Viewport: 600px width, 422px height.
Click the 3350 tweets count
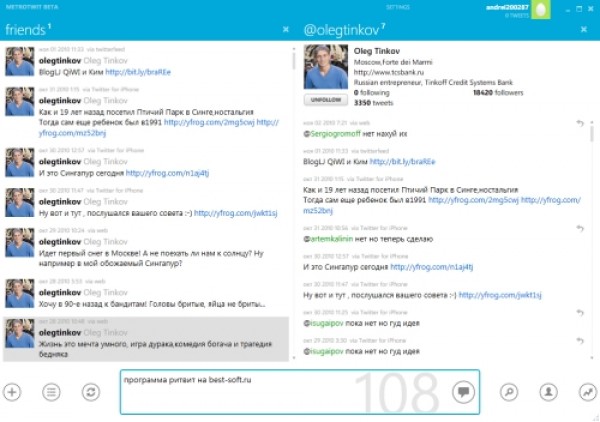[x=373, y=103]
